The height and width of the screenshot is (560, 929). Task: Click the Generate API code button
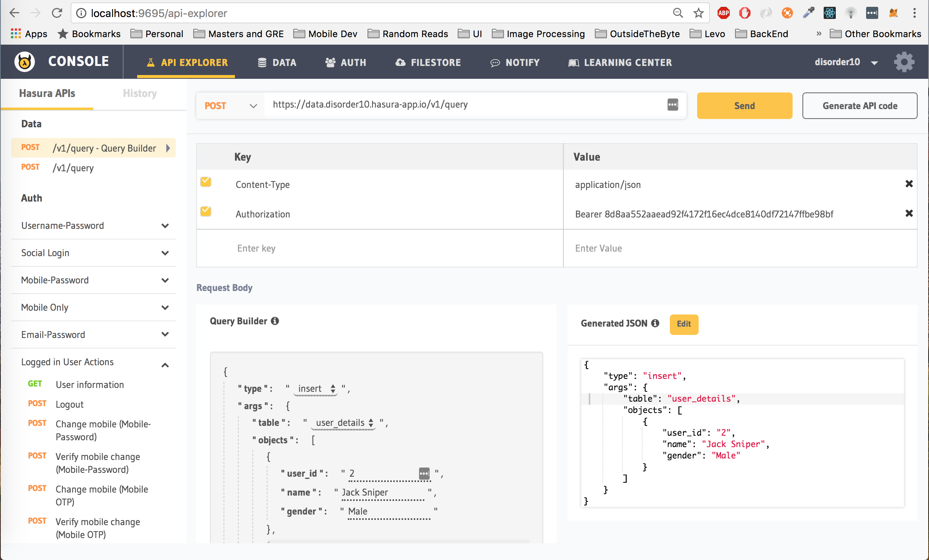coord(859,106)
